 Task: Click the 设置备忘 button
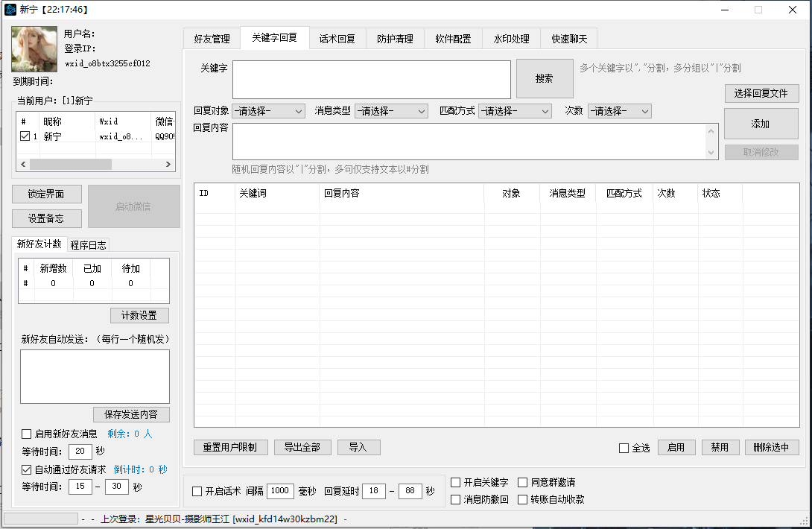pos(47,218)
